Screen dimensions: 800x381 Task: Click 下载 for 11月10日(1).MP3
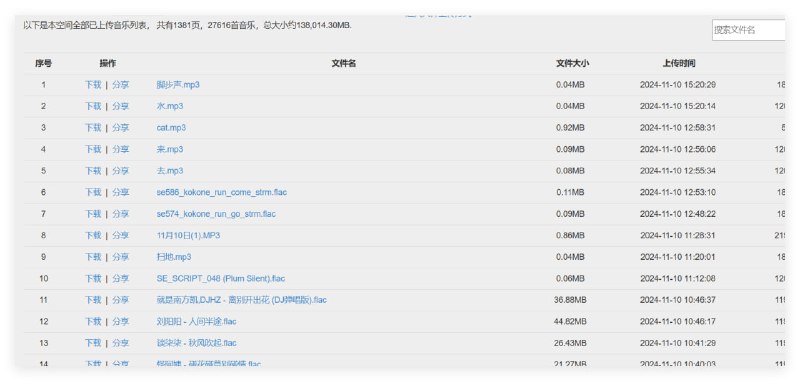pyautogui.click(x=93, y=235)
